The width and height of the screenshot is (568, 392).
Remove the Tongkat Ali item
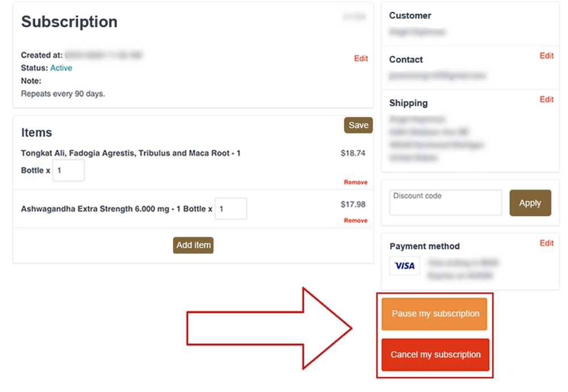[x=356, y=182]
